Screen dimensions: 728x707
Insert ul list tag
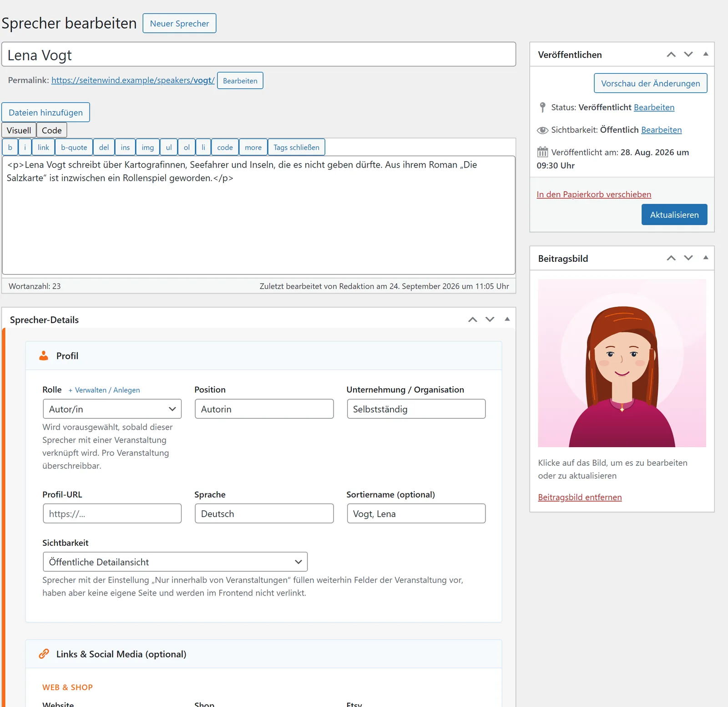(169, 148)
